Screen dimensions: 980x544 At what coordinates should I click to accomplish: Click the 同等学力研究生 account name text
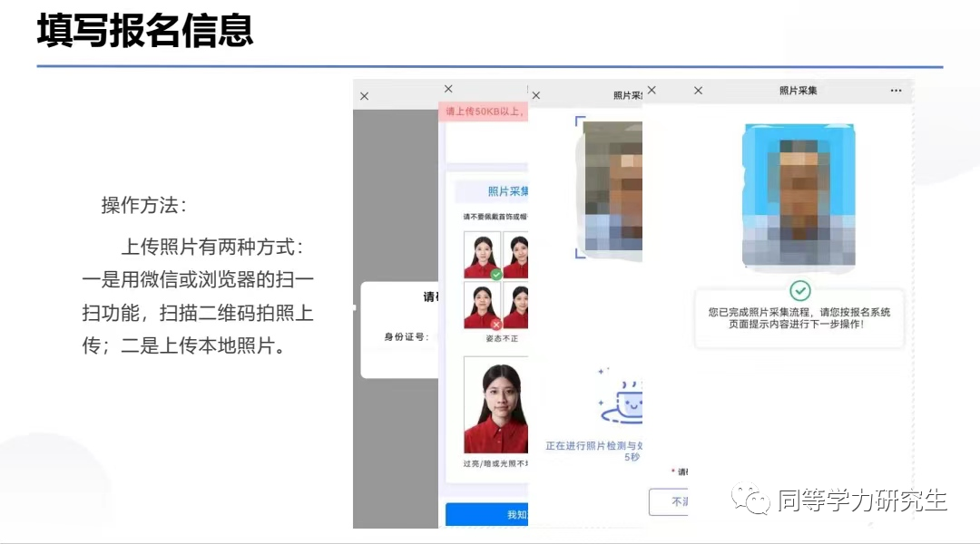(861, 500)
